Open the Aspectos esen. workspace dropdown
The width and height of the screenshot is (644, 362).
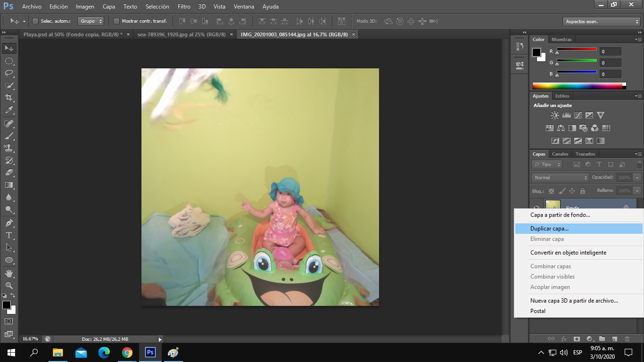click(601, 22)
